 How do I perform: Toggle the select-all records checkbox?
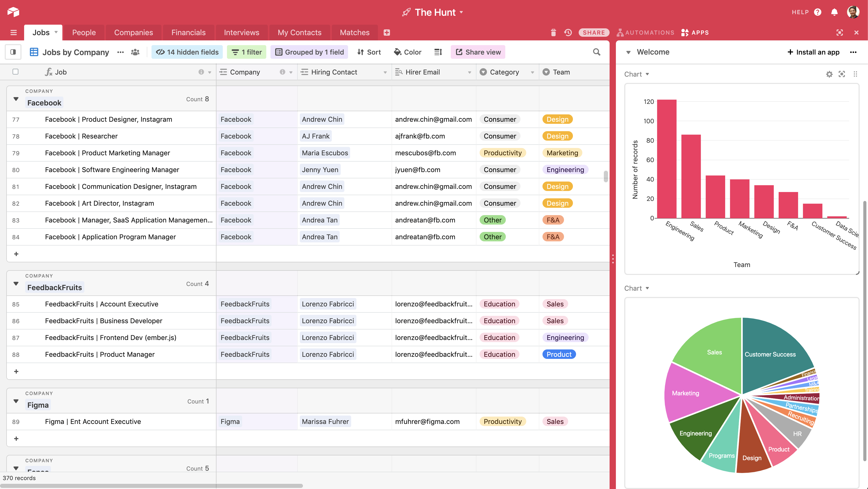coord(15,72)
